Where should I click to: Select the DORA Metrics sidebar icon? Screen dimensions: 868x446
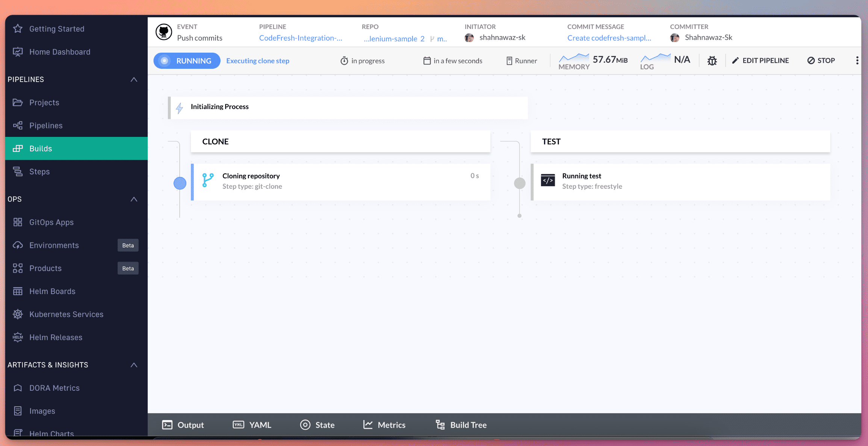18,388
